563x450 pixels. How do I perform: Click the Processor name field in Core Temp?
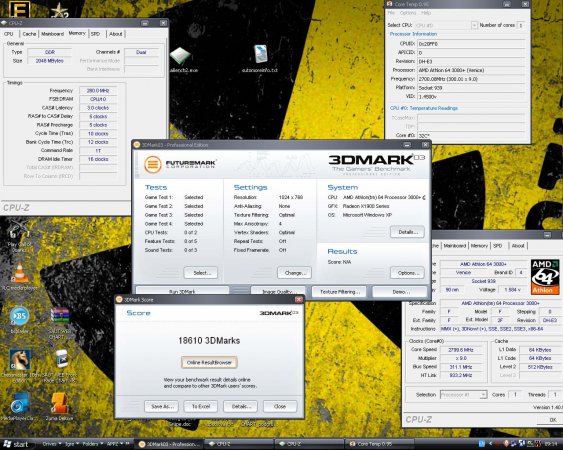click(471, 70)
